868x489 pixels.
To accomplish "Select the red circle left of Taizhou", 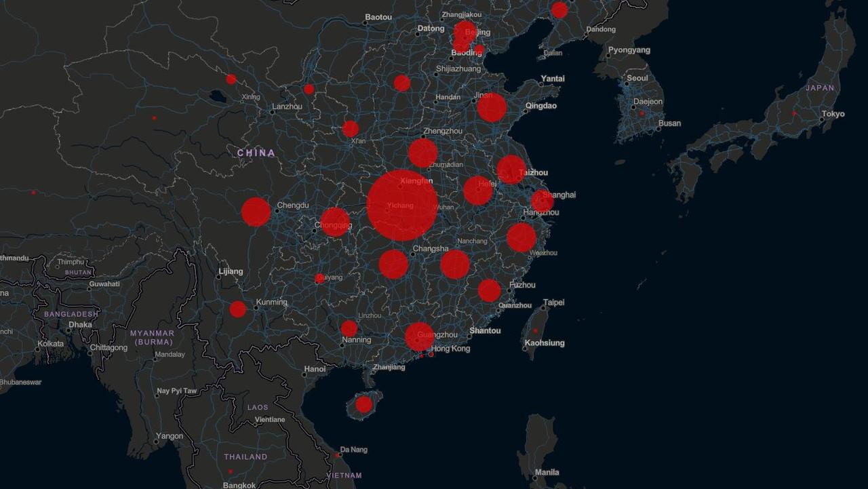I will (511, 170).
